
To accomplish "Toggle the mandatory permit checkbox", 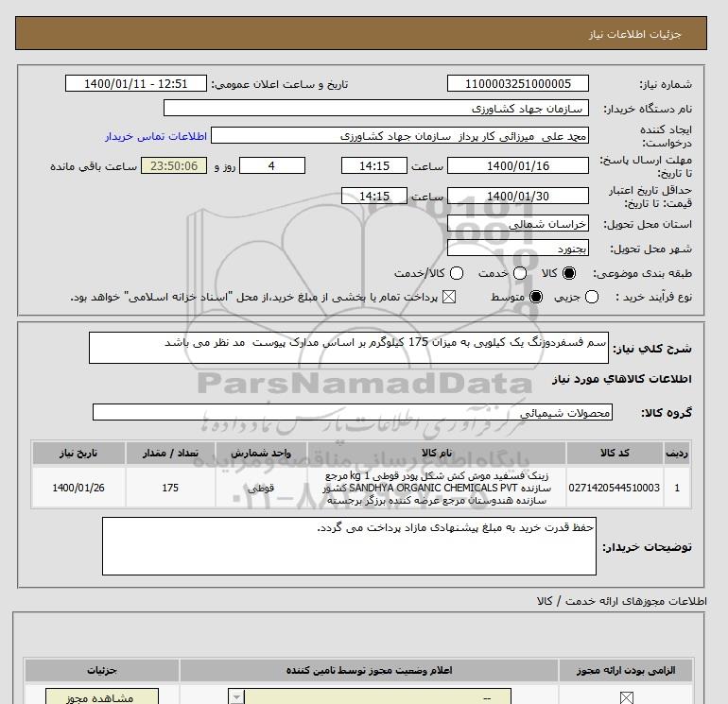I will pyautogui.click(x=626, y=697).
